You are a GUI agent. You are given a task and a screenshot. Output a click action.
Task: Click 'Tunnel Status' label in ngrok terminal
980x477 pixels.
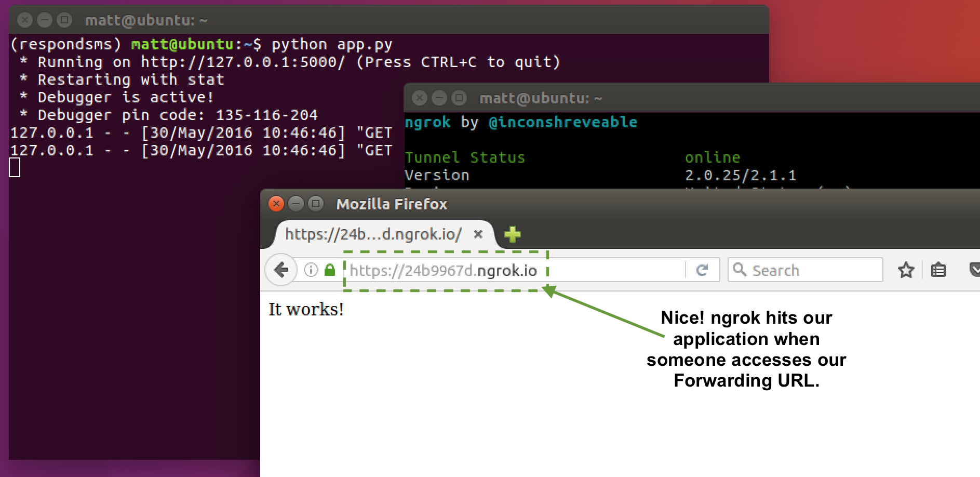(465, 157)
